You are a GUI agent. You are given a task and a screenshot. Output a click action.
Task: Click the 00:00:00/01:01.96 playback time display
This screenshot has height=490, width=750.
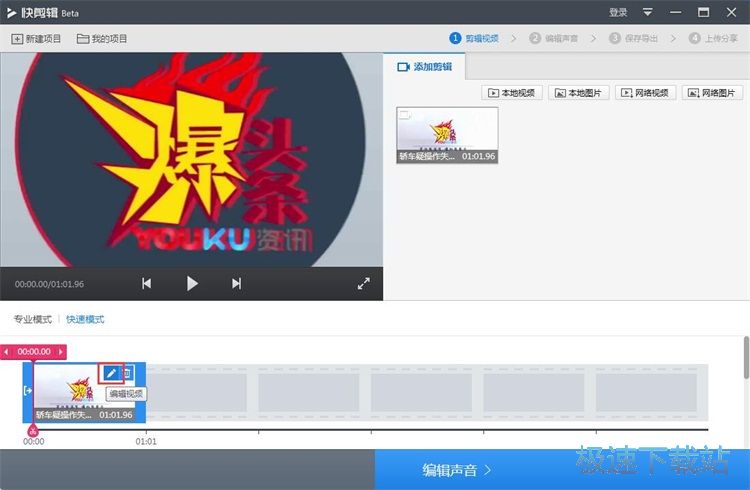click(49, 284)
